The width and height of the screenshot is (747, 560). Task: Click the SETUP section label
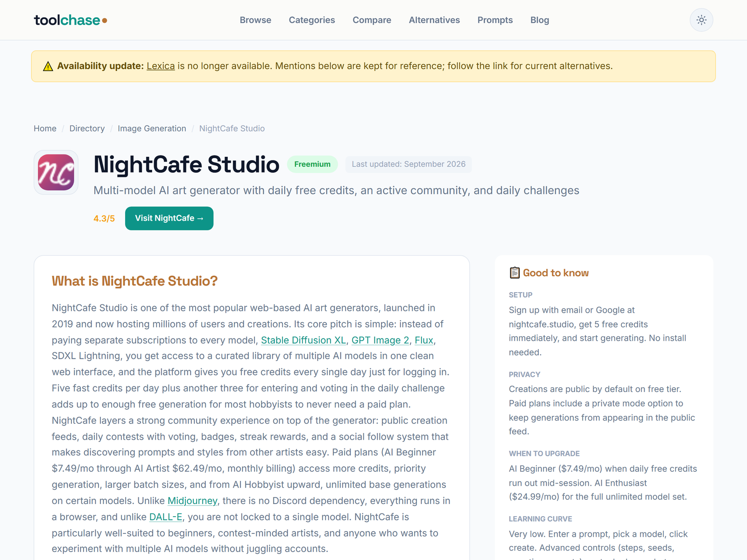click(x=521, y=295)
